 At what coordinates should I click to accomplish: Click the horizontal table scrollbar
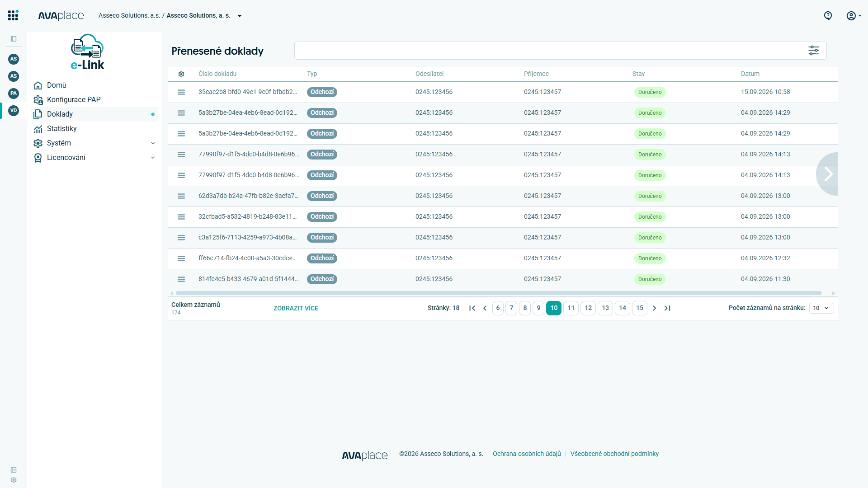point(499,293)
